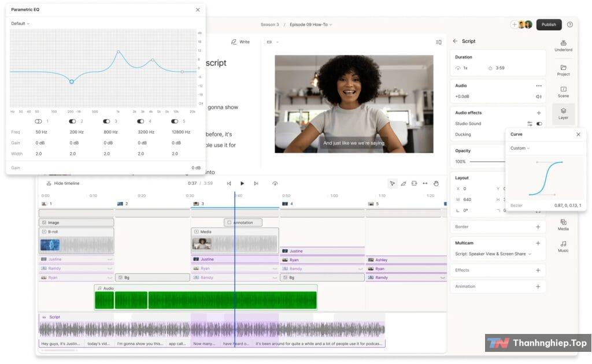This screenshot has height=364, width=592.
Task: Click the video preview of the woman
Action: (354, 104)
